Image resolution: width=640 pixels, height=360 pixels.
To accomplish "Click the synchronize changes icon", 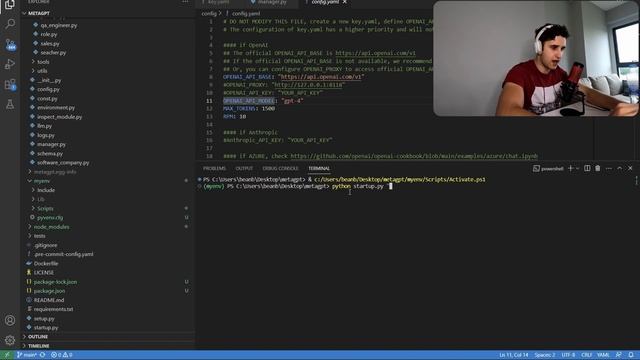I will point(42,355).
